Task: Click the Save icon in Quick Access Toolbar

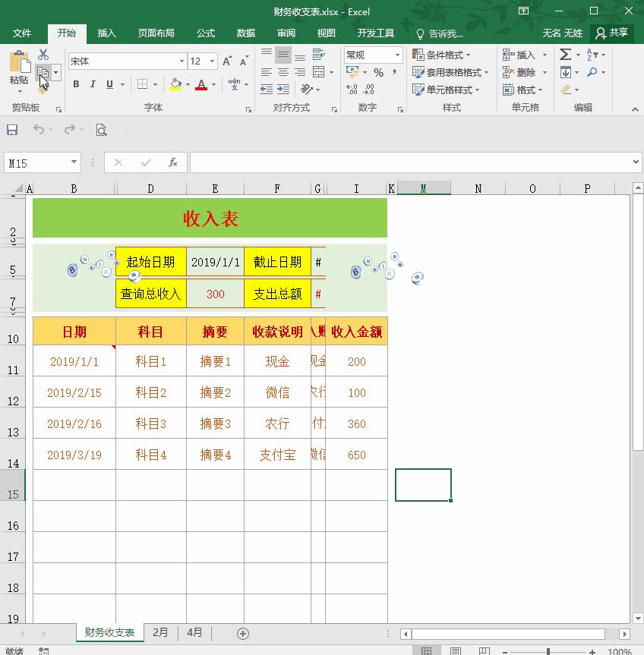Action: (11, 130)
